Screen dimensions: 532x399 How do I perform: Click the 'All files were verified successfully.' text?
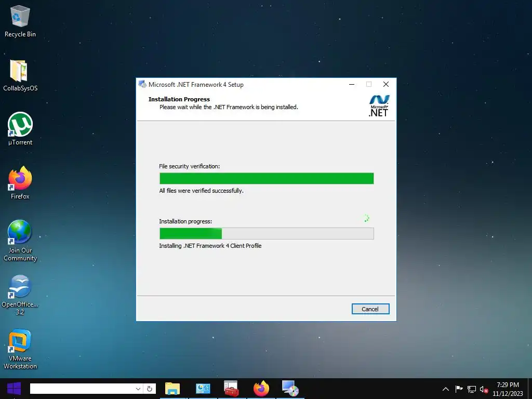202,191
